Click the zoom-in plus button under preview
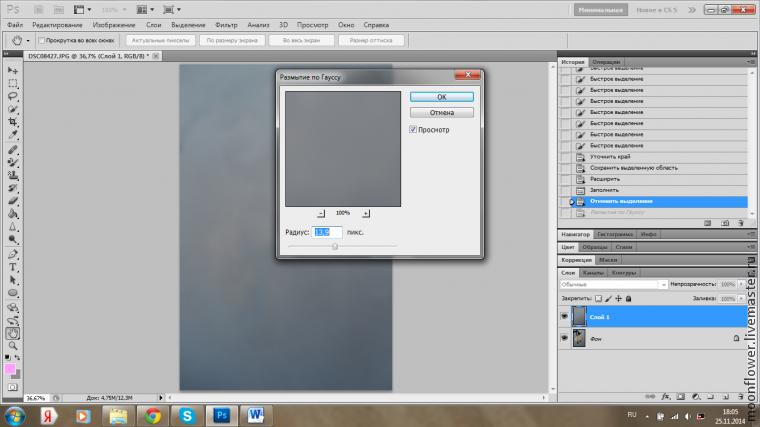 click(x=366, y=213)
